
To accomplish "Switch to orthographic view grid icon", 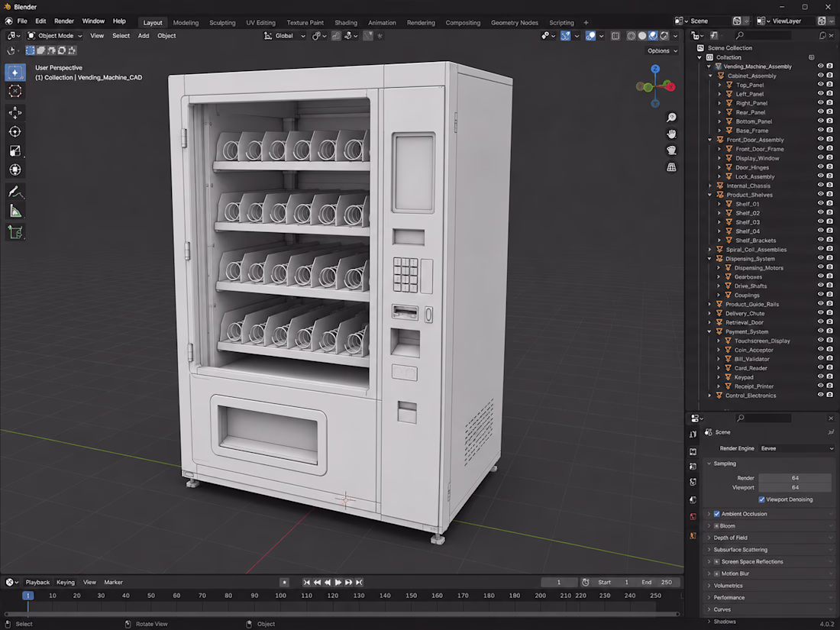I will click(671, 167).
